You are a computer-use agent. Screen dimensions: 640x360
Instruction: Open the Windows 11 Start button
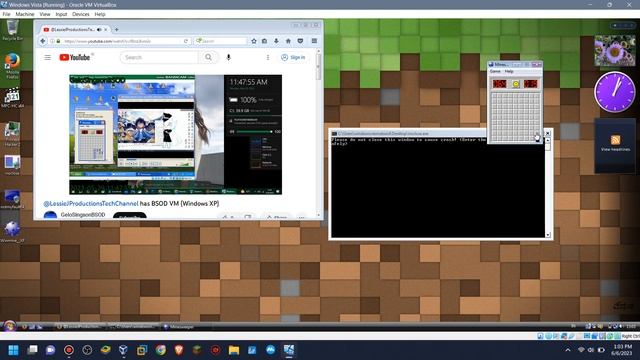(13, 350)
